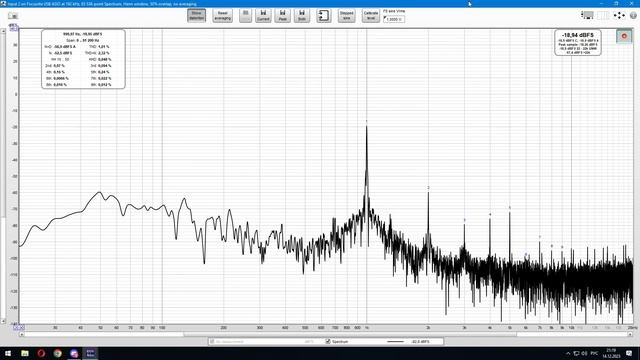Viewport: 640px width, 360px height.
Task: Click the Reset averaging button
Action: click(222, 16)
